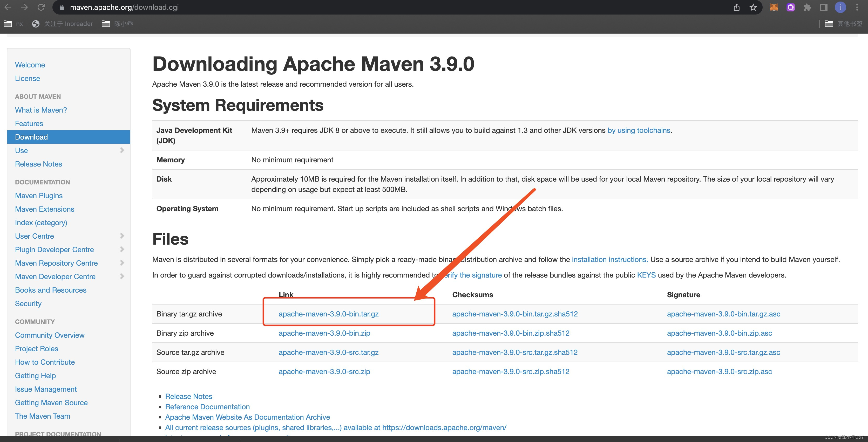Open Books and Resources link
The height and width of the screenshot is (442, 868).
coord(51,290)
